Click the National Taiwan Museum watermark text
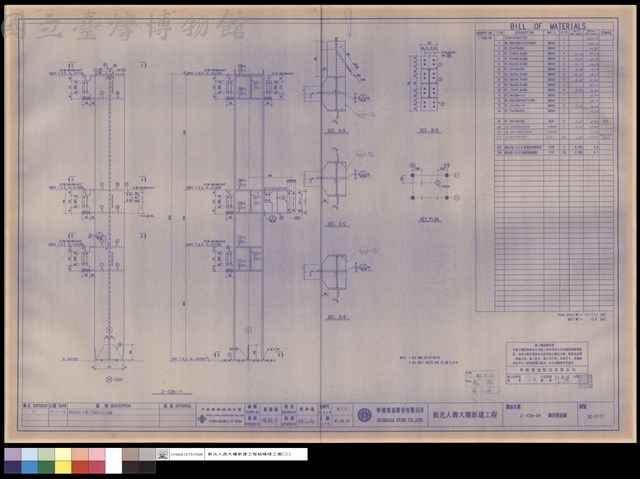Screen dimensions: 640x479 (x=124, y=25)
